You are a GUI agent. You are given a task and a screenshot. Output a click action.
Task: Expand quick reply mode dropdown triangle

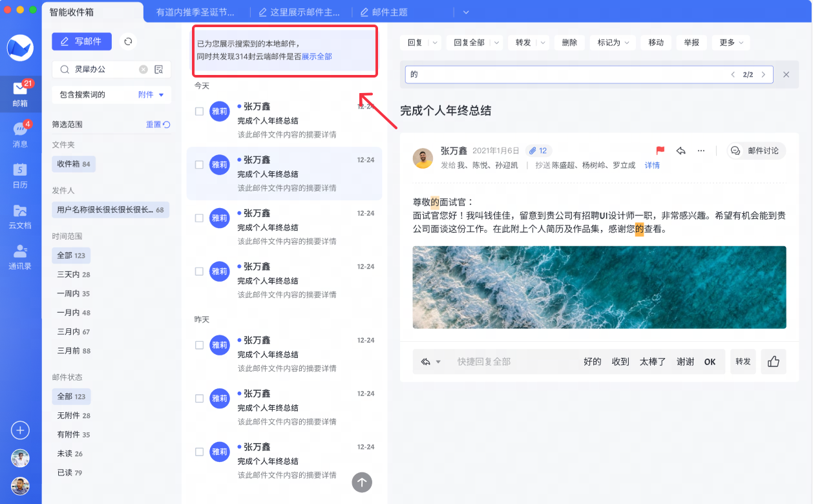point(438,362)
